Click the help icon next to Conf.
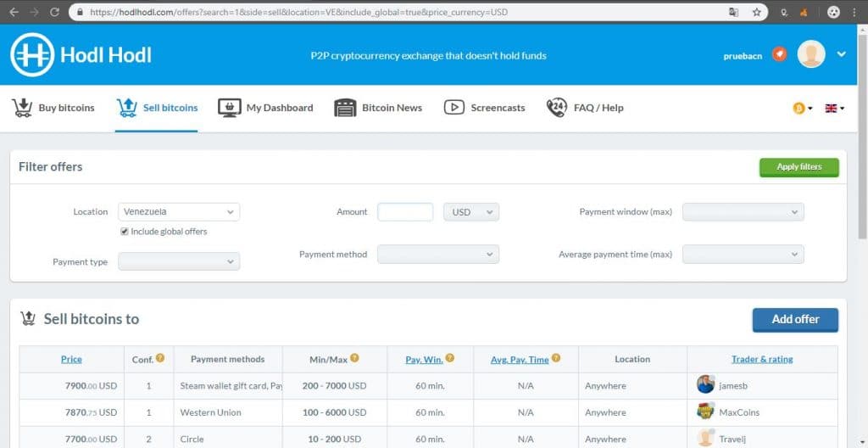 [160, 358]
